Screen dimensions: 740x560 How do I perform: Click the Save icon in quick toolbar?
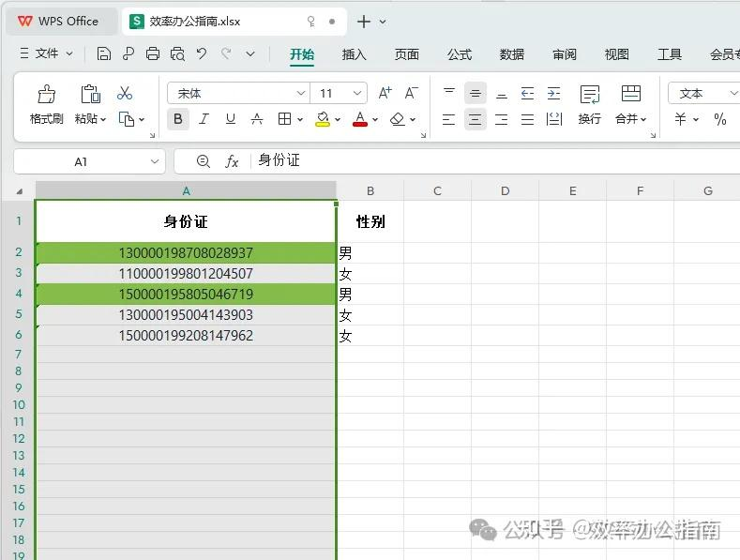[x=103, y=53]
